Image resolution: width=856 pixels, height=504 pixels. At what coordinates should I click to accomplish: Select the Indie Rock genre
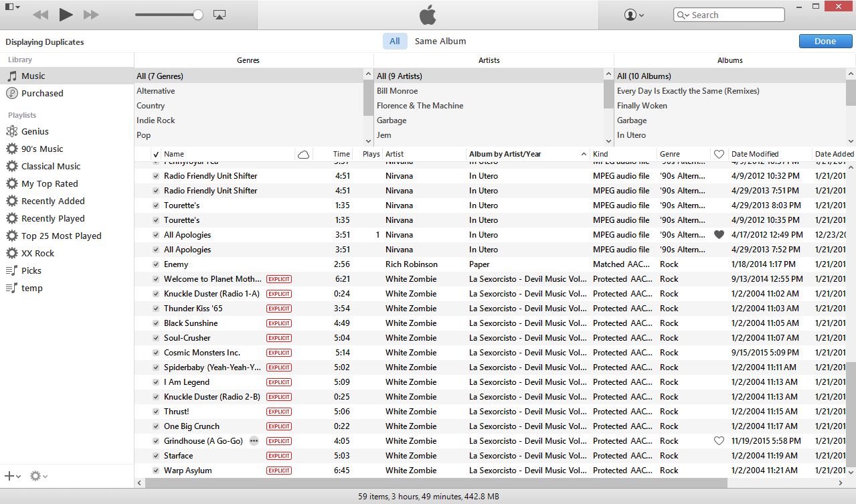click(249, 120)
